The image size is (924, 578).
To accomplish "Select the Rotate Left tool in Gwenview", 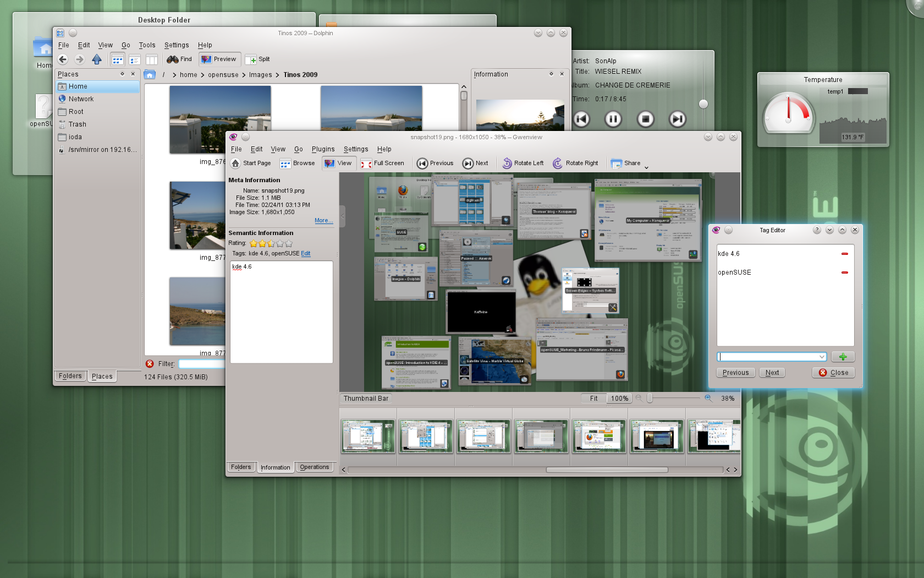I will 522,163.
